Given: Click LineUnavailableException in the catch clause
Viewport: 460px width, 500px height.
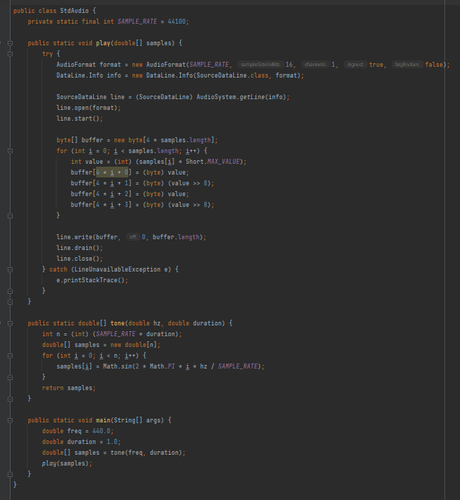Looking at the screenshot, I should point(117,269).
